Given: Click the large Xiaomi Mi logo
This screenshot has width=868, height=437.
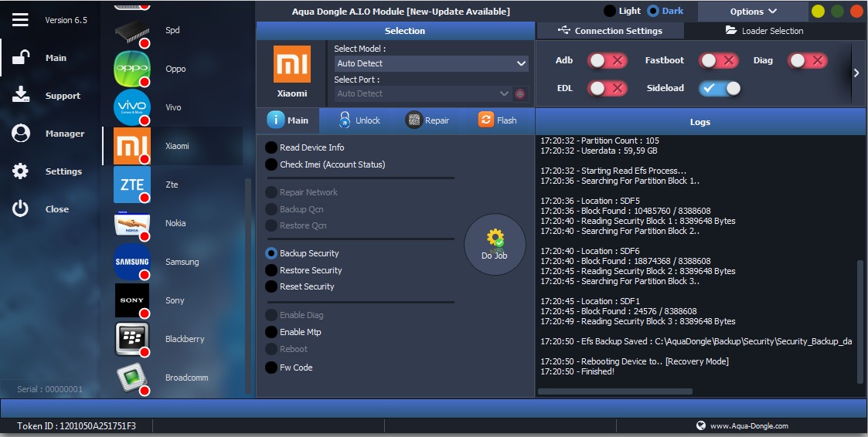Looking at the screenshot, I should [x=292, y=64].
